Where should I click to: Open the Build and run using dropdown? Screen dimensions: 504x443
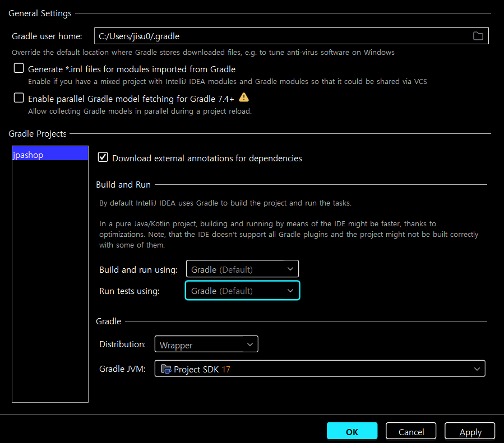point(242,269)
